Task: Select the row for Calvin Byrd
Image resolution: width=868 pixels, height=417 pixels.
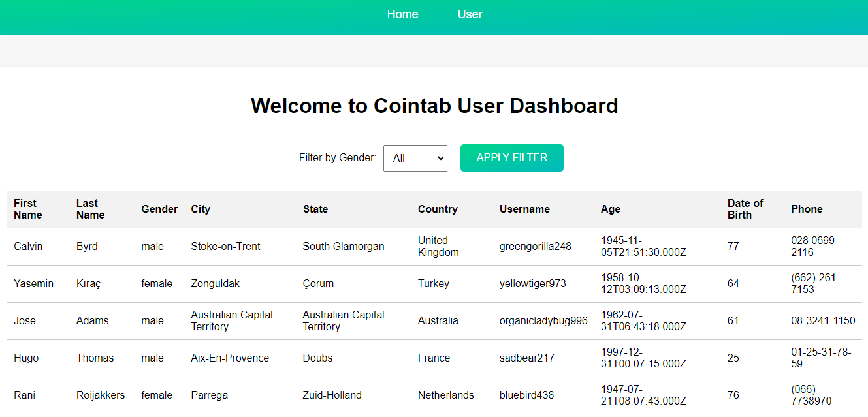Action: pos(27,246)
